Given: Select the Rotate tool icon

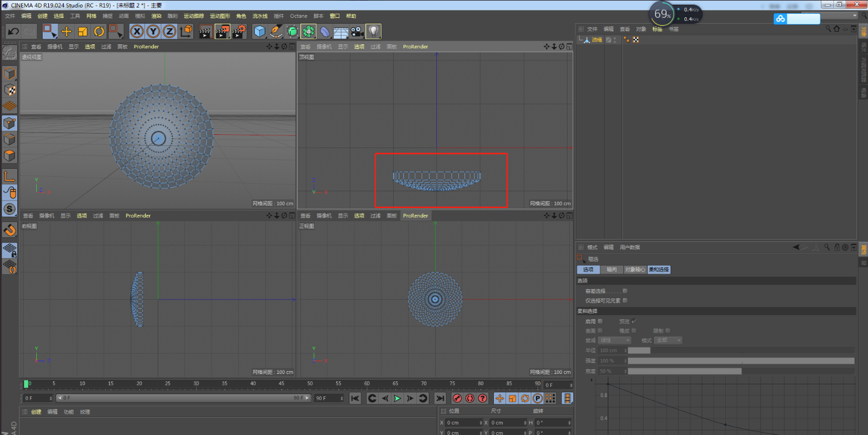Looking at the screenshot, I should (x=99, y=31).
